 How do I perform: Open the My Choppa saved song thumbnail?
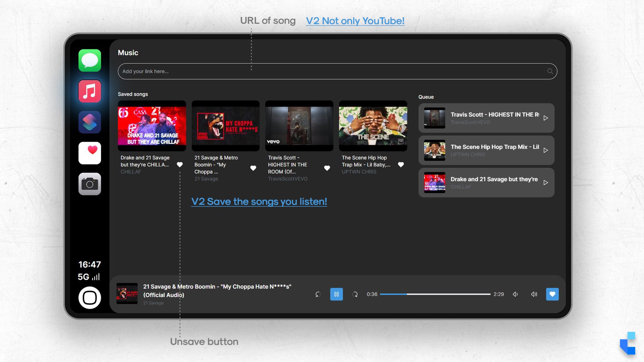tap(225, 126)
